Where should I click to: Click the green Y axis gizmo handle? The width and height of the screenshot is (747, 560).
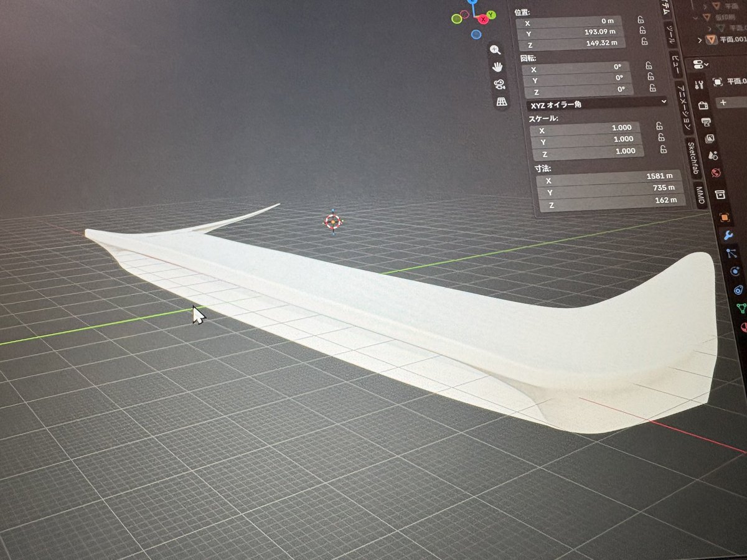click(492, 14)
